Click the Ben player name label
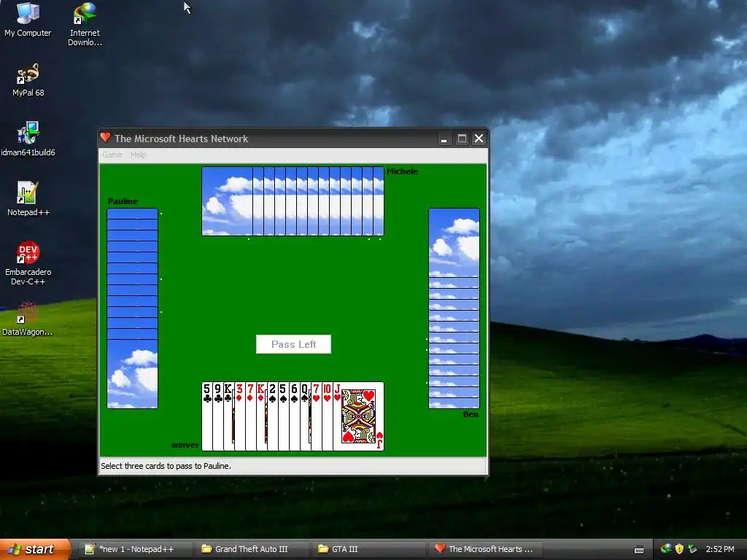 471,414
